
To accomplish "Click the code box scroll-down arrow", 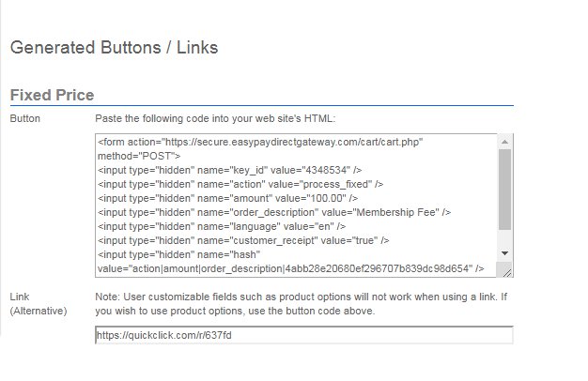I will (x=504, y=253).
